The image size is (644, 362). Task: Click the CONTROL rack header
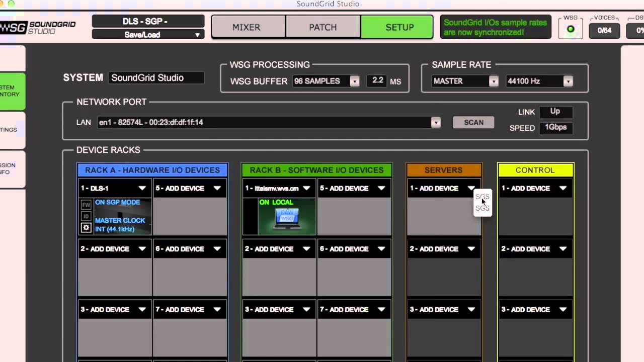point(535,170)
